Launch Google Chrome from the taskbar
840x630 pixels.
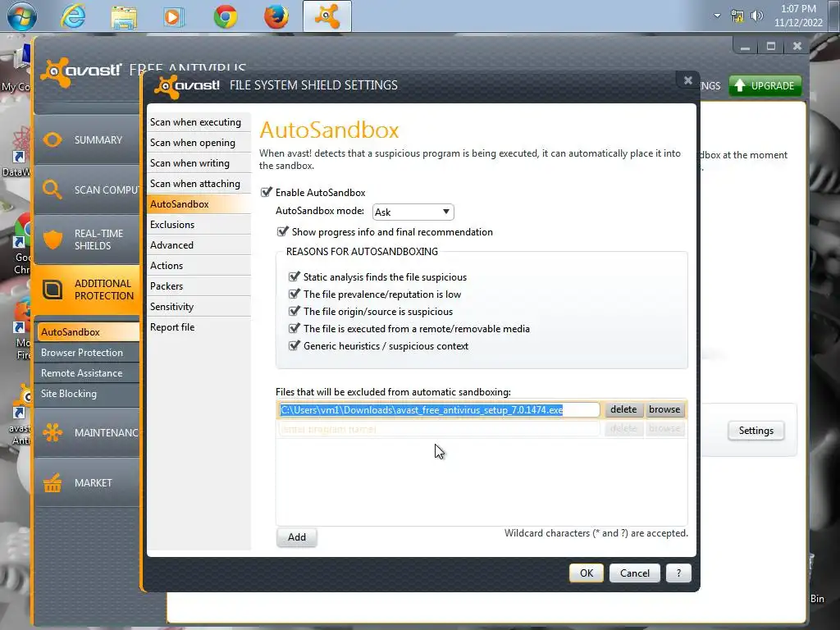click(226, 16)
